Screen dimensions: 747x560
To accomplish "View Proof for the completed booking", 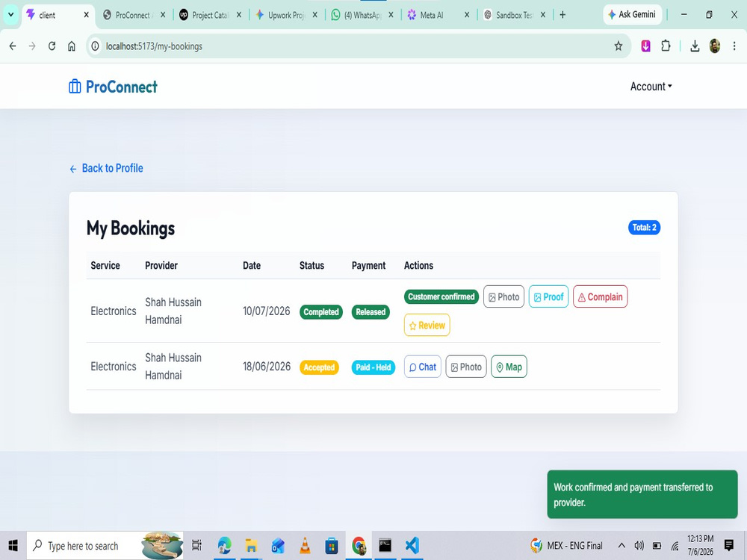I will pos(548,296).
